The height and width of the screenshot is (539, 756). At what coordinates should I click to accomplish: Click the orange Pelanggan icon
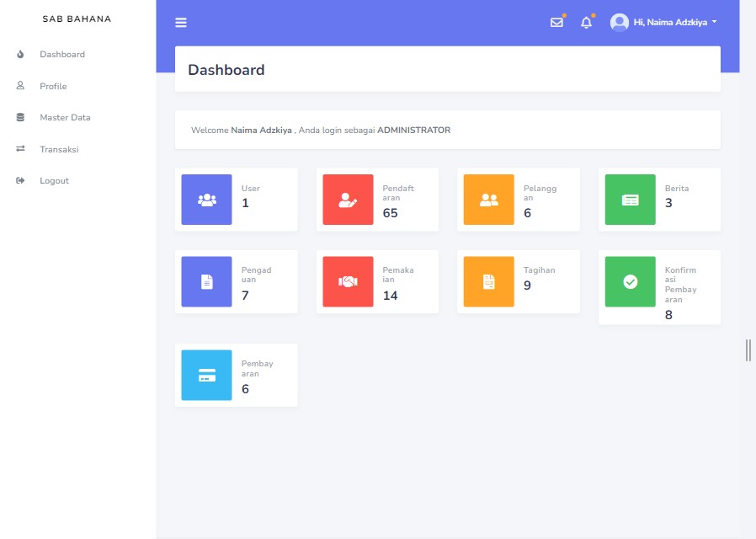(x=489, y=200)
